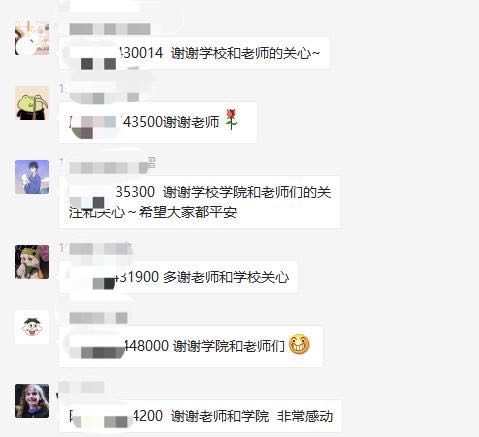Click the bunny avatar of first sender
Image resolution: width=479 pixels, height=437 pixels.
(x=32, y=38)
